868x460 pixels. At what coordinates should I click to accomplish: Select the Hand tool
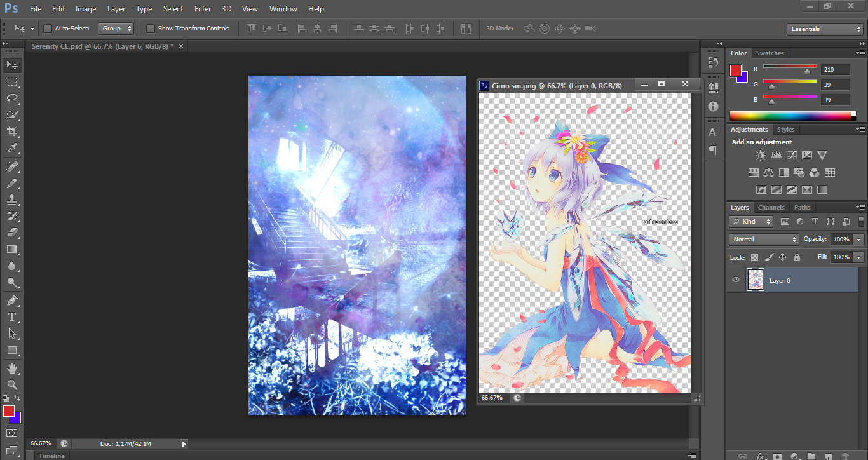click(12, 369)
